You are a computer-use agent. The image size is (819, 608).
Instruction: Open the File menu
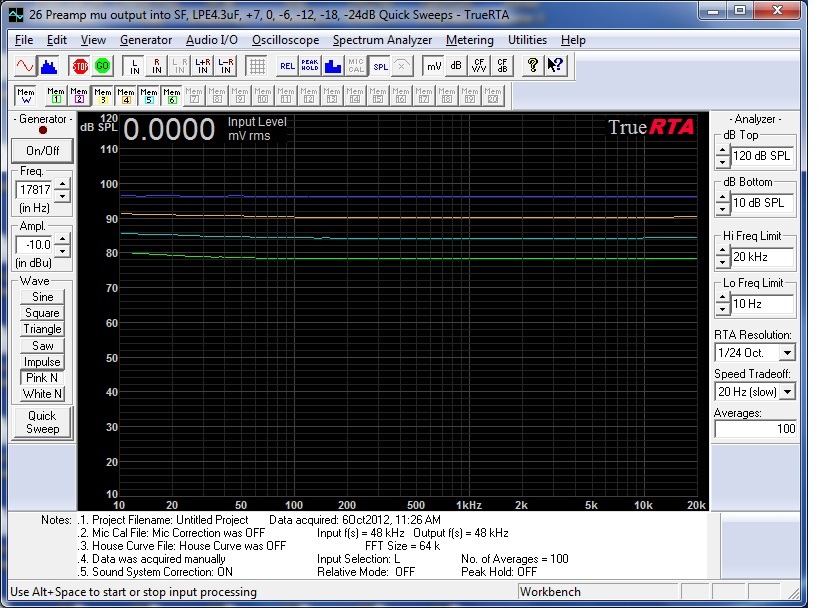point(24,40)
